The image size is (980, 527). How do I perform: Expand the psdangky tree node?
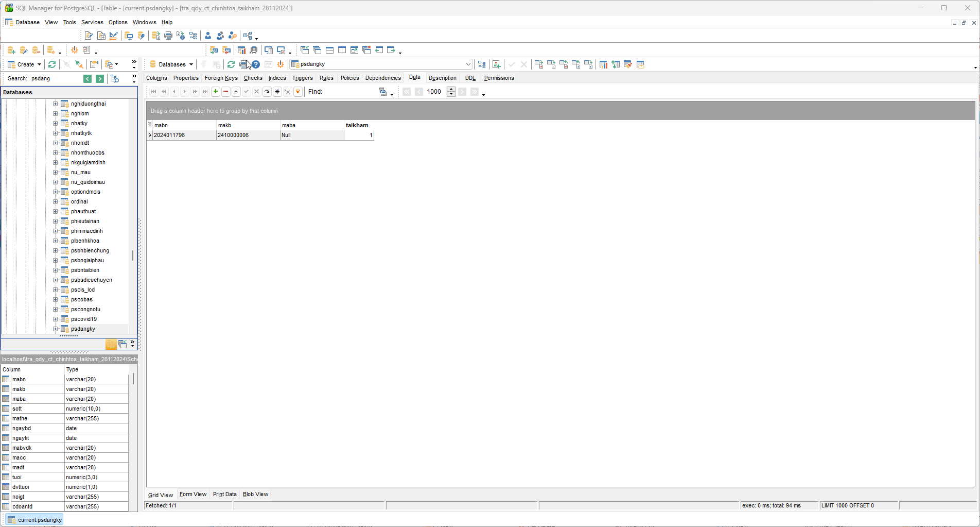tap(56, 329)
